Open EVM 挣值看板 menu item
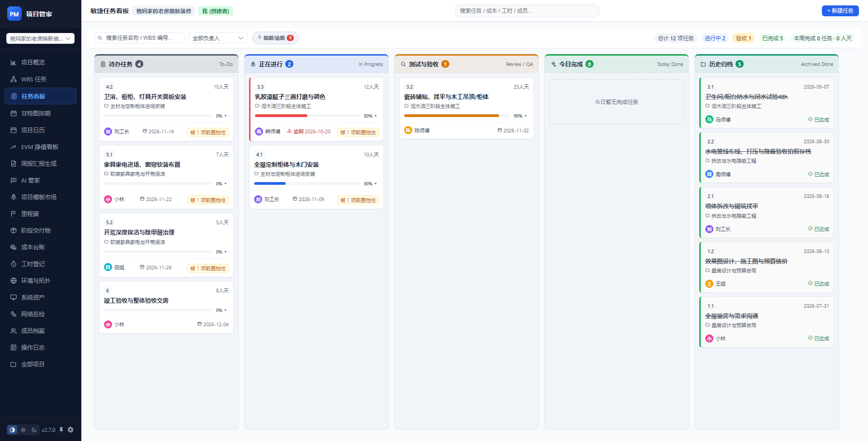The image size is (868, 441). click(40, 147)
